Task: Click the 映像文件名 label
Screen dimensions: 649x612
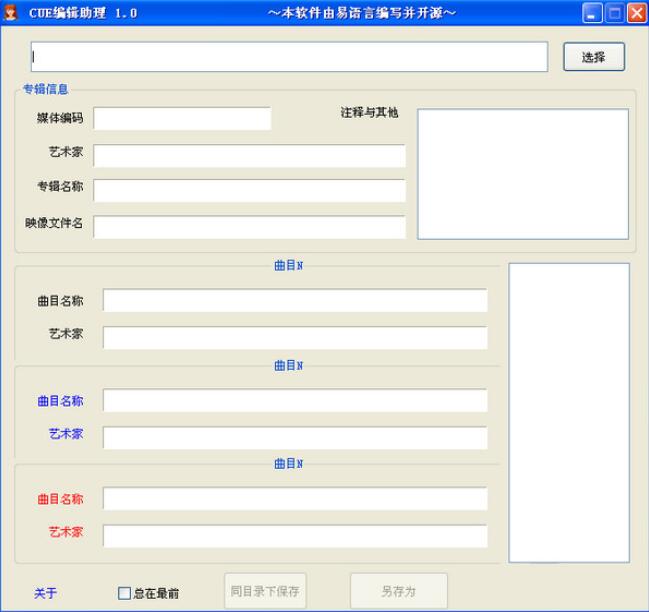Action: [54, 223]
